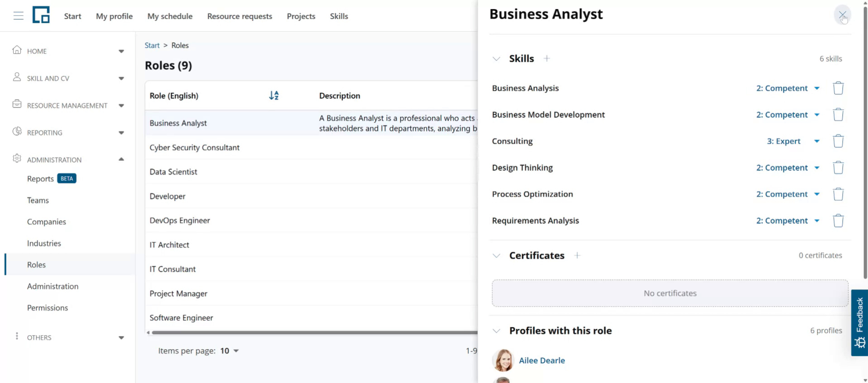Delete the Design Thinking skill

[x=838, y=168]
